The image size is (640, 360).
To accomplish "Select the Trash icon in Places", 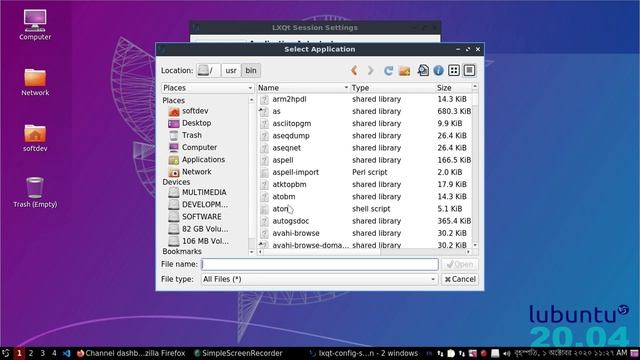I will pos(174,135).
